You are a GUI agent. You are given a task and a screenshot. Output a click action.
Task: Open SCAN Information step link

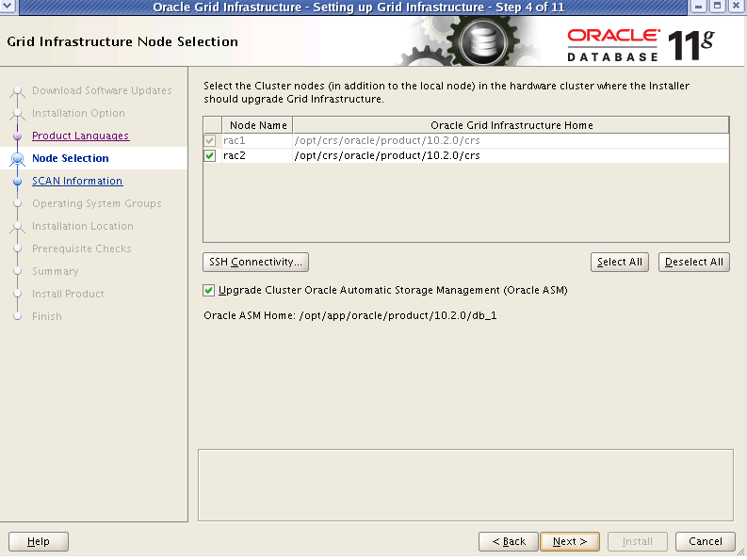coord(77,181)
